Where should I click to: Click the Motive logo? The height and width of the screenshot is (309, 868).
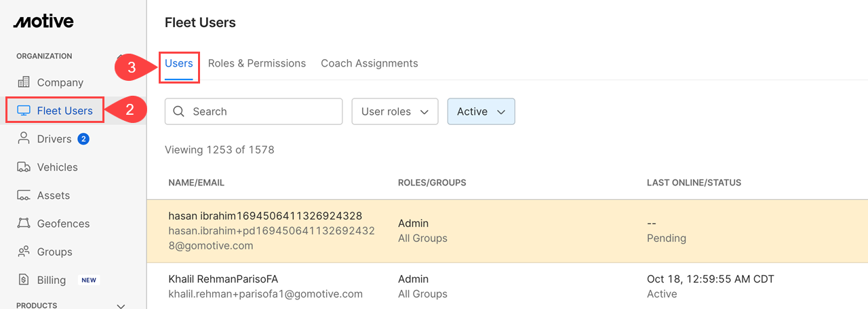[43, 22]
